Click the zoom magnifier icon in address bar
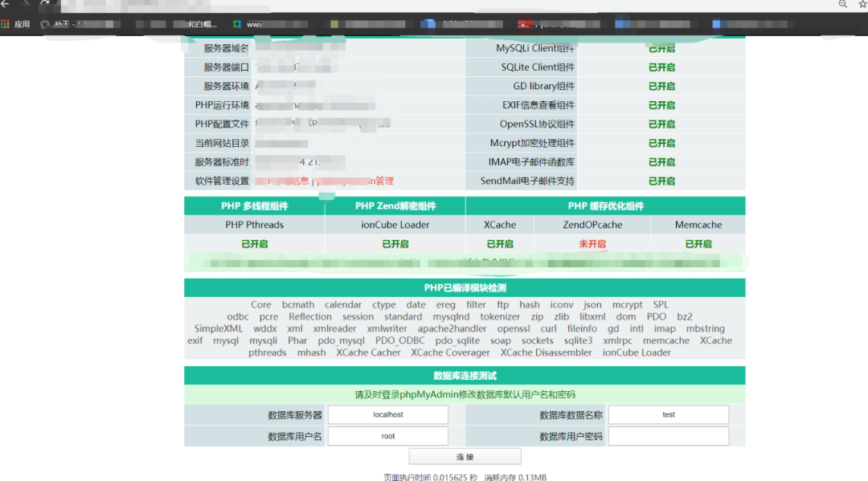Viewport: 868px width, 481px height. click(843, 4)
